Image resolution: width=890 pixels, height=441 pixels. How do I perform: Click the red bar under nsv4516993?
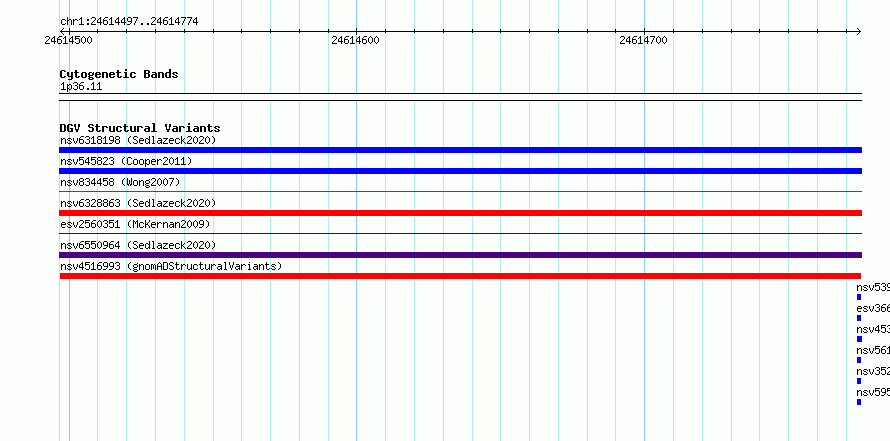pyautogui.click(x=460, y=276)
